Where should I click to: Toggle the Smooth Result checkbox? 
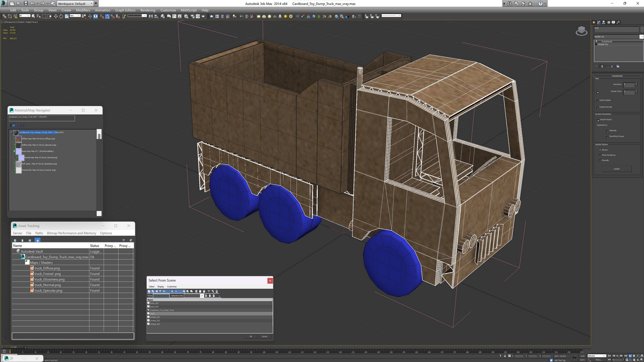[598, 120]
